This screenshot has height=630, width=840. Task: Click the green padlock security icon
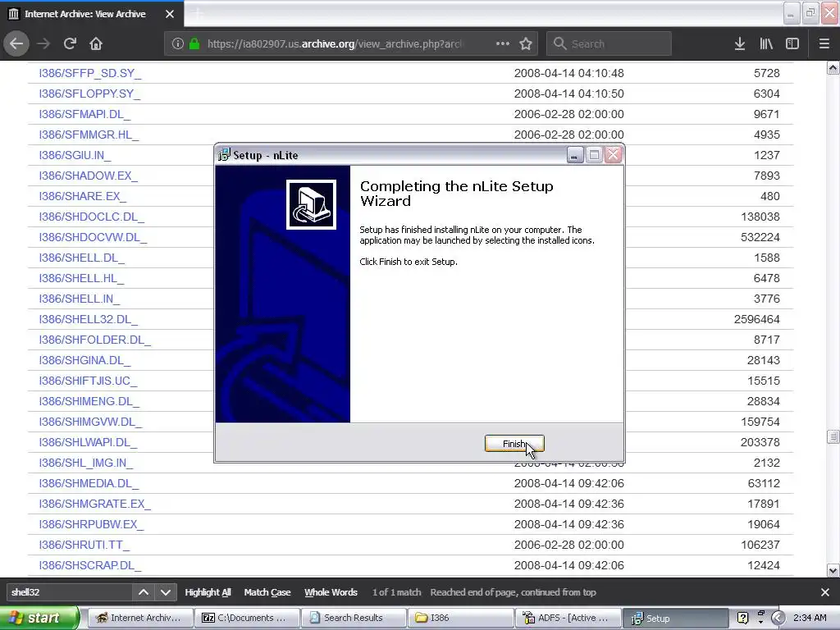pyautogui.click(x=194, y=43)
